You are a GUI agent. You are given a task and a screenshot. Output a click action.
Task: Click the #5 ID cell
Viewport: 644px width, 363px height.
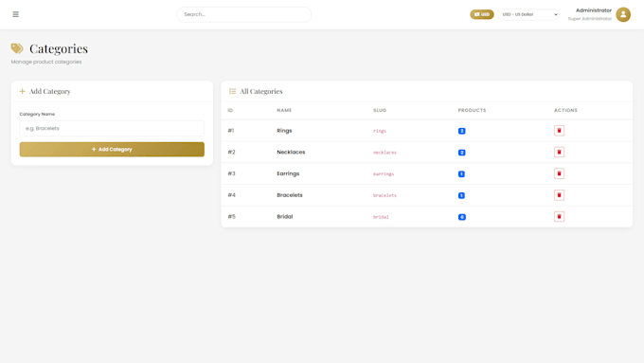point(232,217)
